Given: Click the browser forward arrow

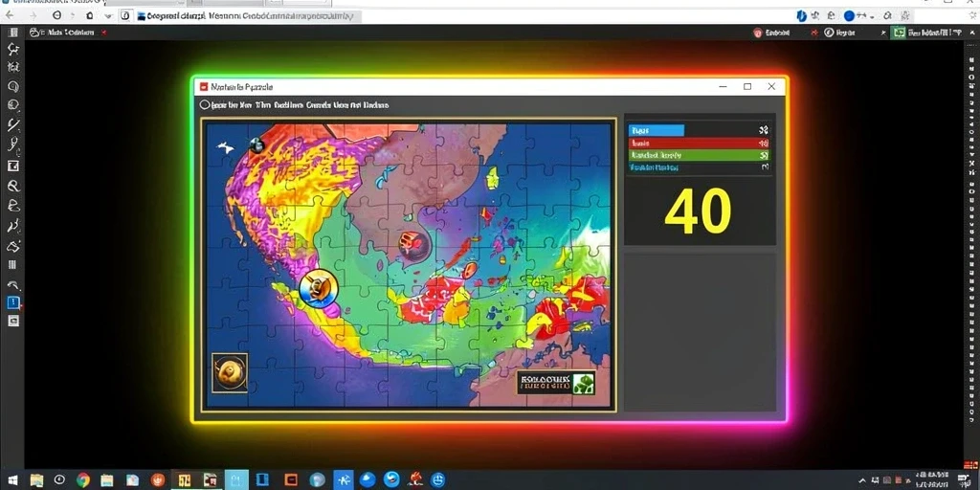Looking at the screenshot, I should [32, 15].
